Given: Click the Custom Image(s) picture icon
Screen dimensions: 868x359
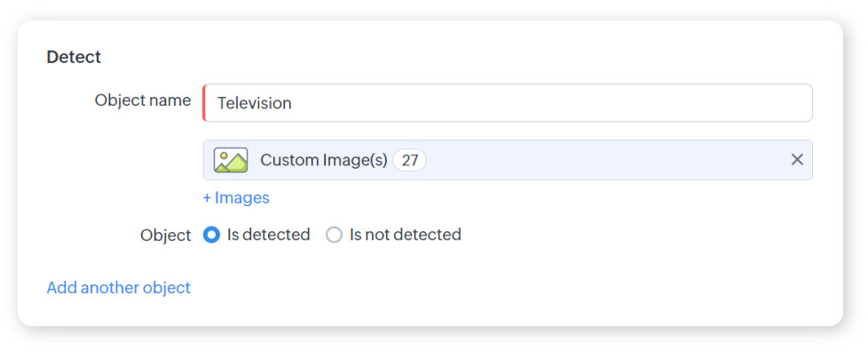Looking at the screenshot, I should (231, 160).
